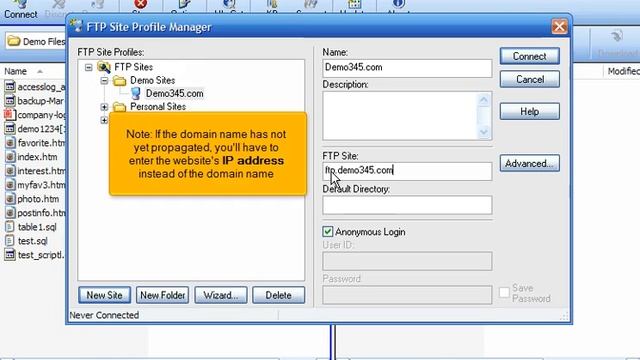Image resolution: width=640 pixels, height=360 pixels.
Task: Expand the tree node below Personal Sites
Action: [x=104, y=120]
